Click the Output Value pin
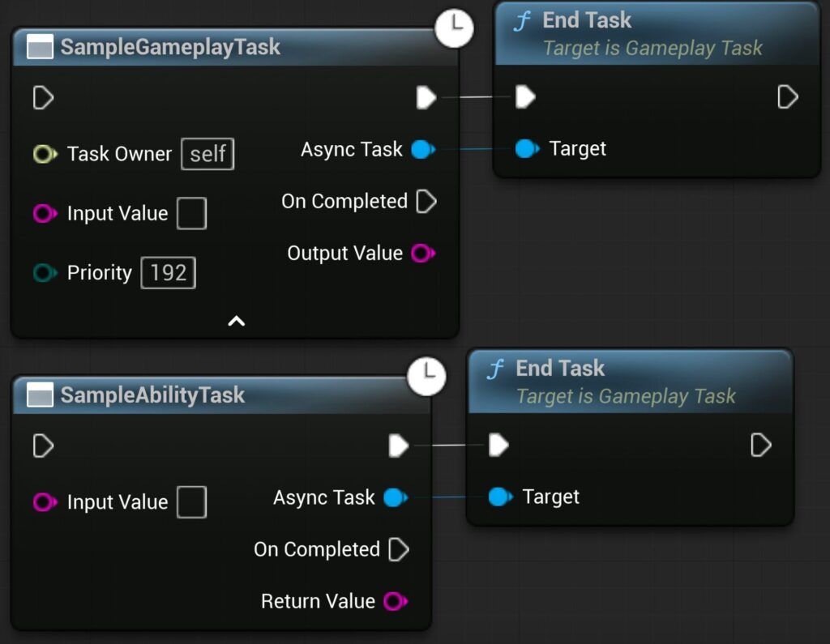Screen dimensions: 830x644 tap(422, 254)
